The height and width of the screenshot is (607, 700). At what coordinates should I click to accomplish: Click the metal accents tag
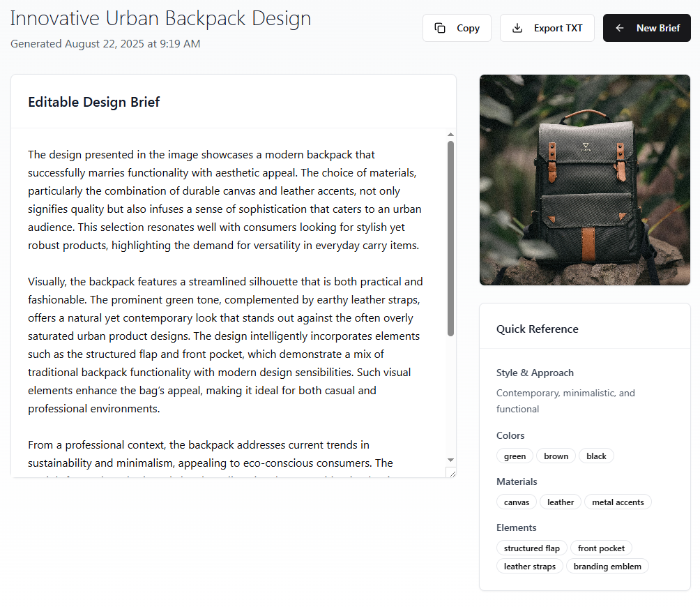[x=618, y=502]
